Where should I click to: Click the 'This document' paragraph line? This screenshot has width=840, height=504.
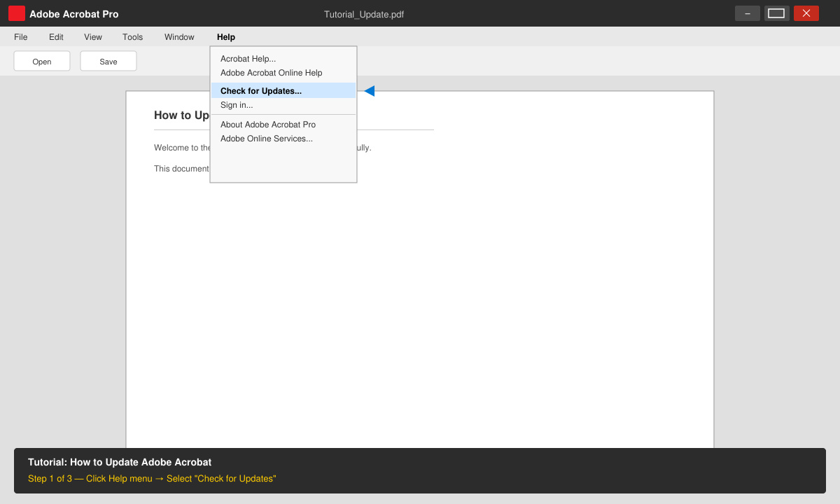point(181,169)
